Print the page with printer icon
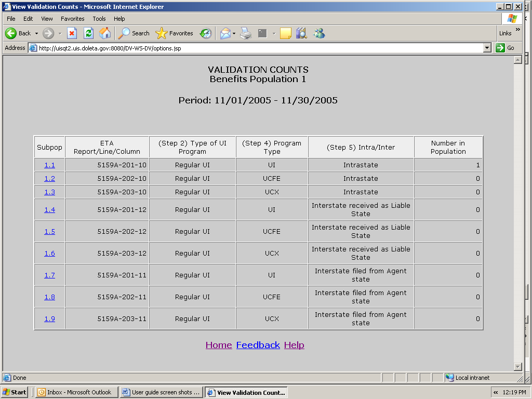Screen dimensions: 532x399 [246, 33]
